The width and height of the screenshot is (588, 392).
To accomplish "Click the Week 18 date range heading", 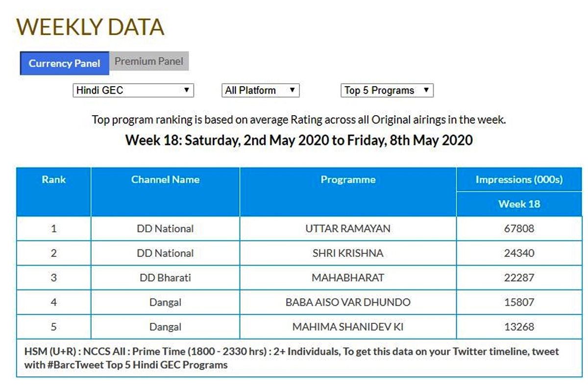I will [299, 141].
